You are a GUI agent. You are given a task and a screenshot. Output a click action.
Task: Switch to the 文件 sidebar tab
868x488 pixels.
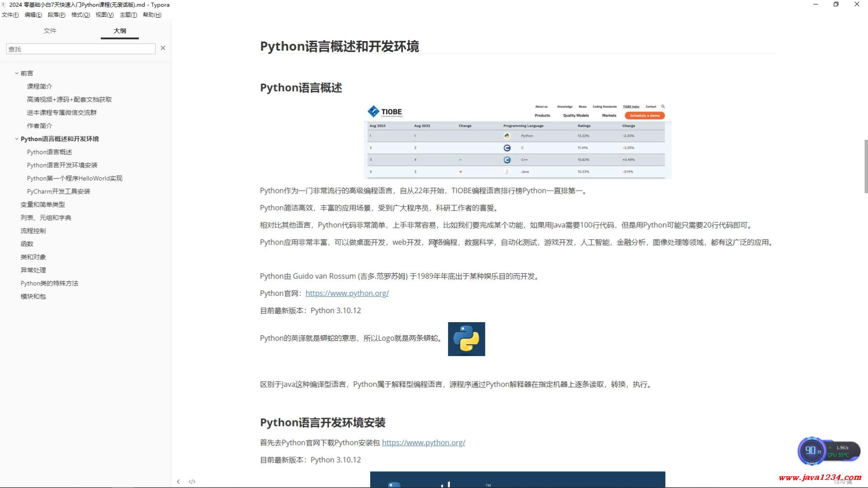(50, 31)
